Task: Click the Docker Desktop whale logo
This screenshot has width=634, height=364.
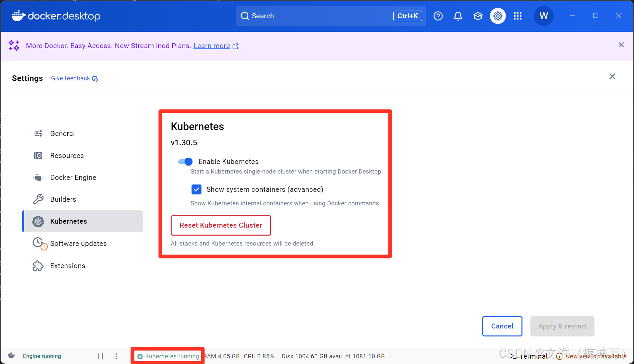Action: point(56,16)
